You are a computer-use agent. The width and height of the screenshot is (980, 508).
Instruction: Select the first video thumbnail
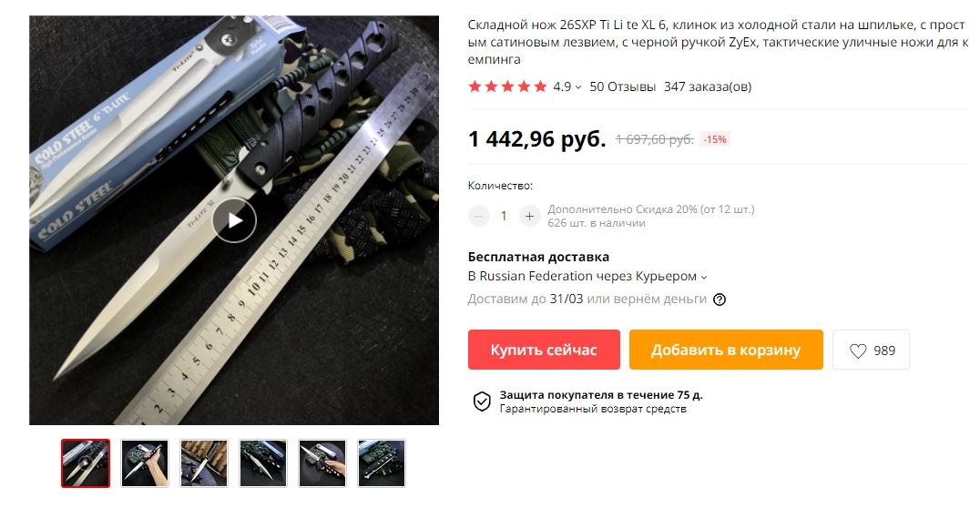coord(86,463)
